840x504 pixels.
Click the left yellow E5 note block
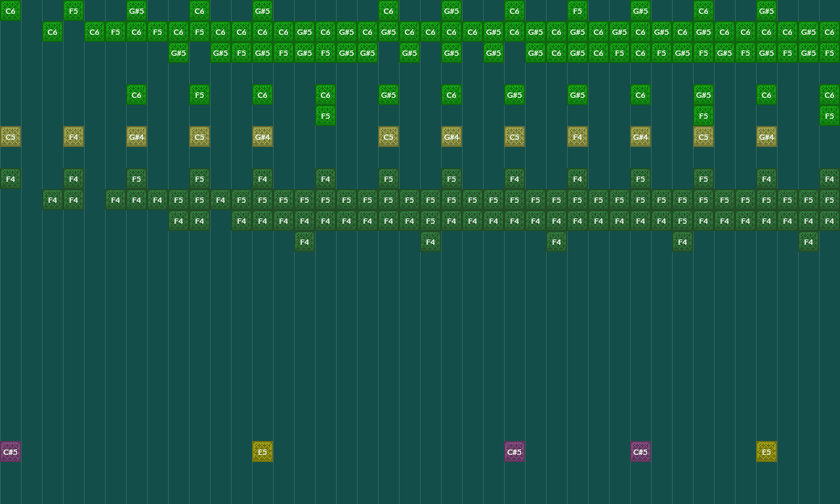tap(262, 451)
